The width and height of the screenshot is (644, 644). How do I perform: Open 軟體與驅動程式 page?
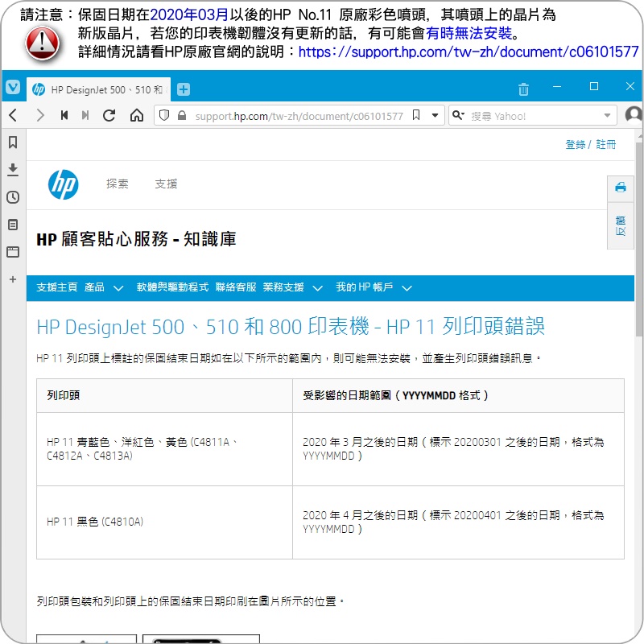(x=172, y=287)
